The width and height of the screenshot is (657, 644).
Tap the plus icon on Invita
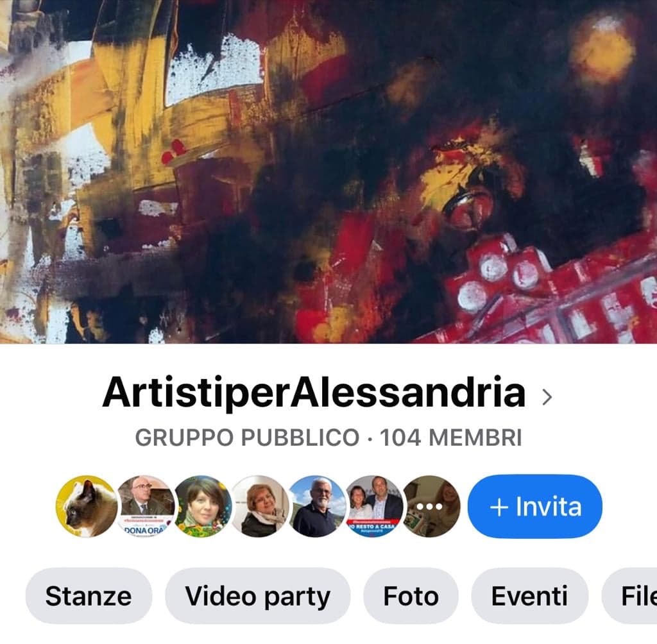[499, 507]
